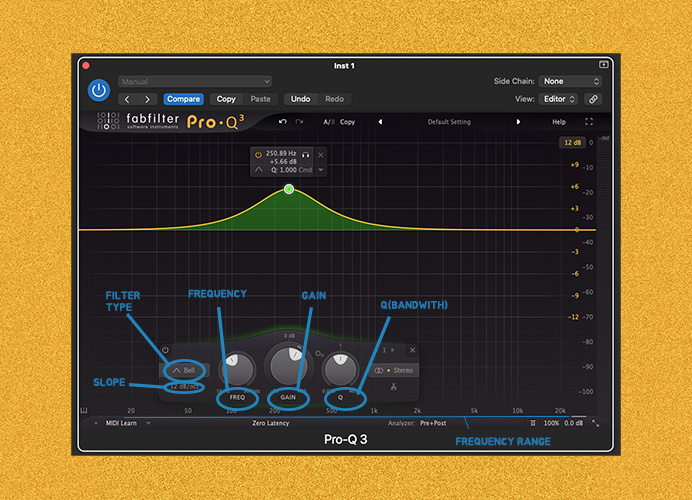Click the Paste button
The width and height of the screenshot is (692, 500).
click(260, 99)
